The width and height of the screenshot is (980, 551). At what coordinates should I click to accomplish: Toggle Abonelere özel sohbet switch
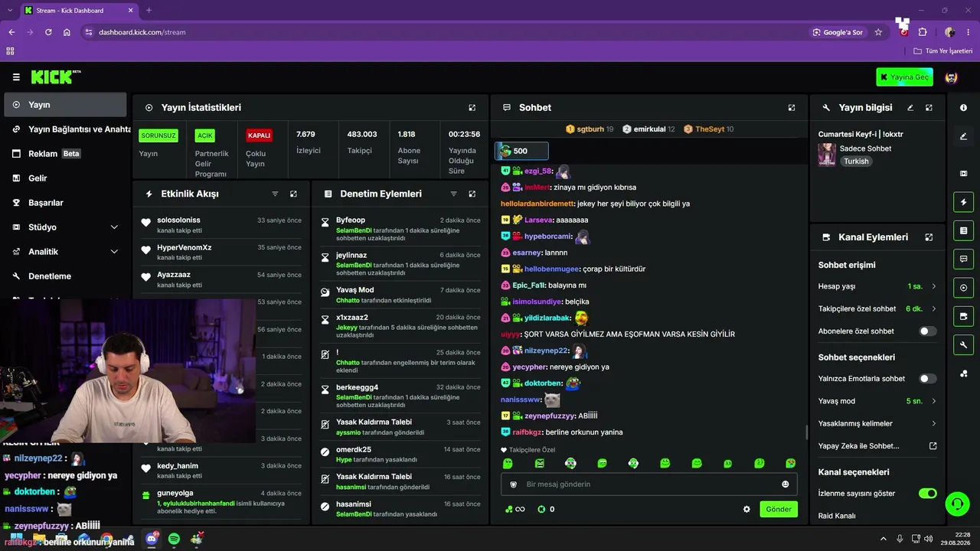pyautogui.click(x=927, y=331)
